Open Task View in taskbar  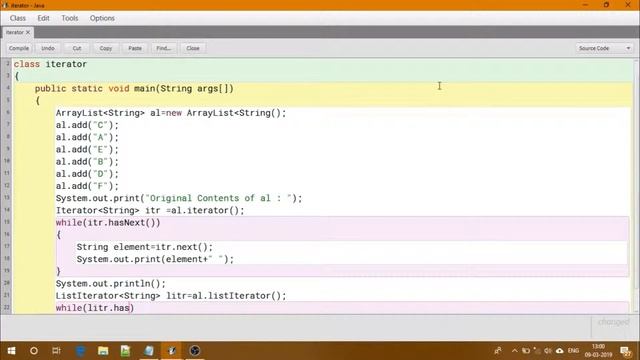coord(56,351)
